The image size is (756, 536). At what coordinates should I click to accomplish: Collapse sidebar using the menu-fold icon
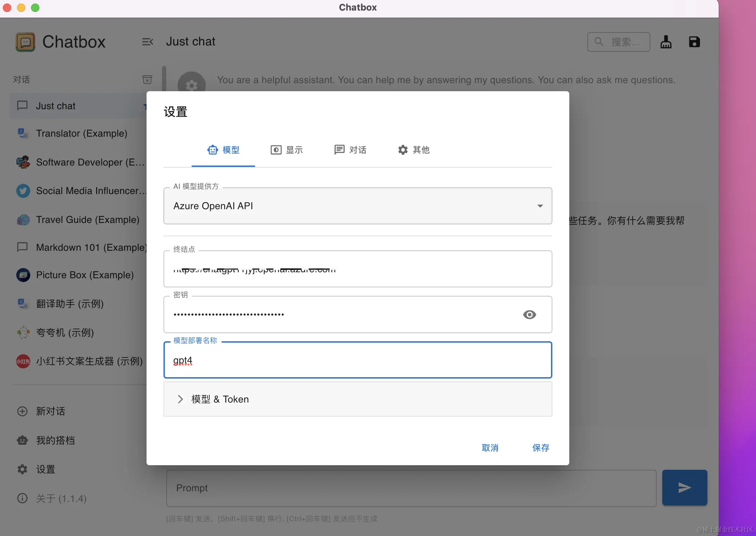click(147, 42)
